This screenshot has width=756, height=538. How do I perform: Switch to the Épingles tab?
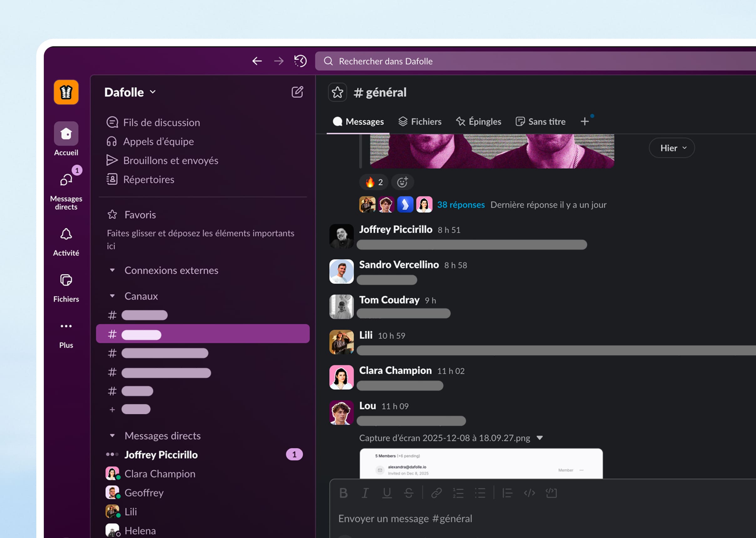click(478, 122)
